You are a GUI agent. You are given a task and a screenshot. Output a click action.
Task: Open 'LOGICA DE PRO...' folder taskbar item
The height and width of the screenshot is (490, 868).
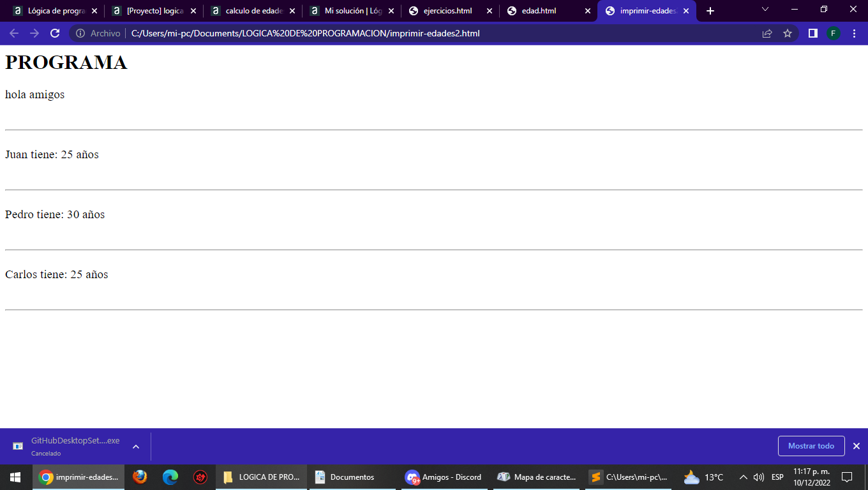(262, 477)
